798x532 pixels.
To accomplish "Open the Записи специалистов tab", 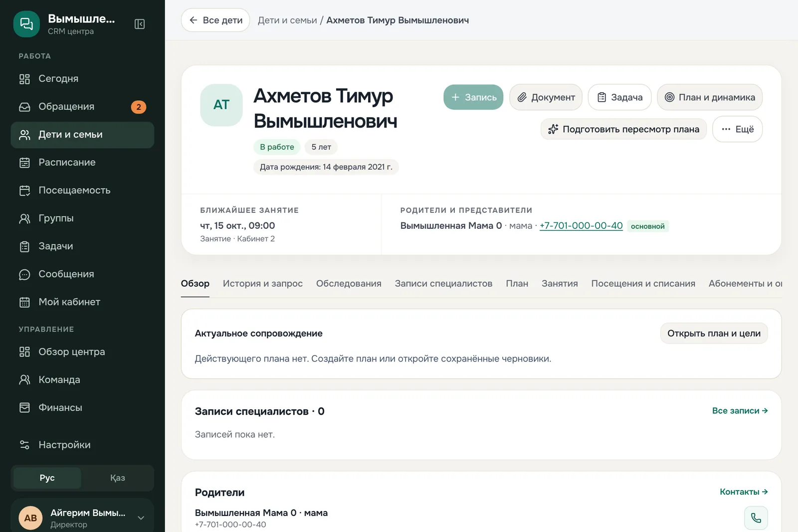I will coord(443,284).
